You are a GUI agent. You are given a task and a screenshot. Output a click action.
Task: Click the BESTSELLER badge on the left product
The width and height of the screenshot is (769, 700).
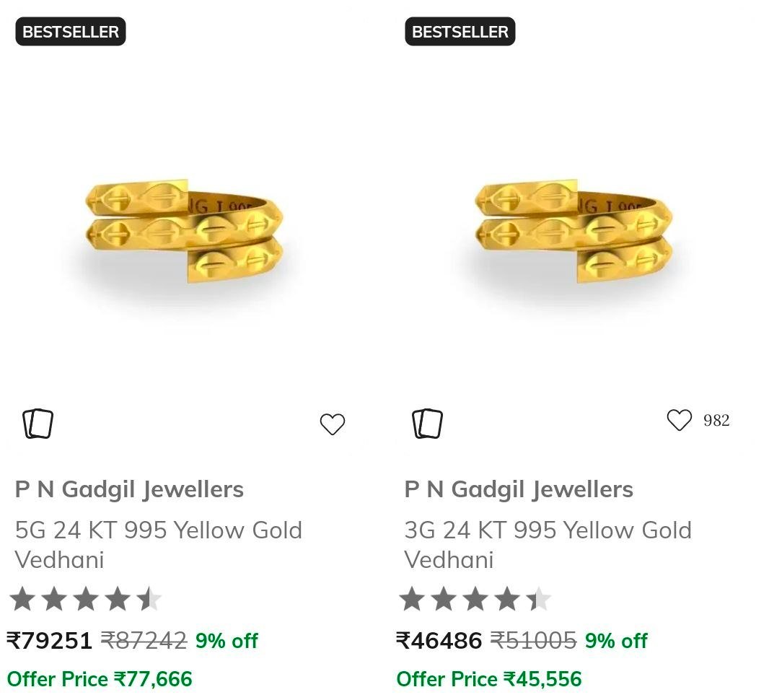[x=69, y=31]
